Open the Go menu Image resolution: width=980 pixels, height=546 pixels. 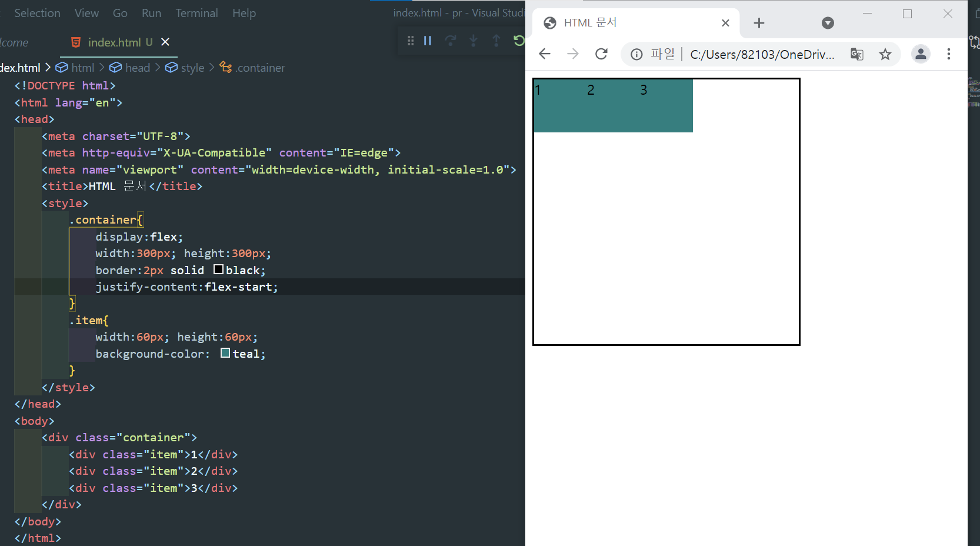pos(120,13)
